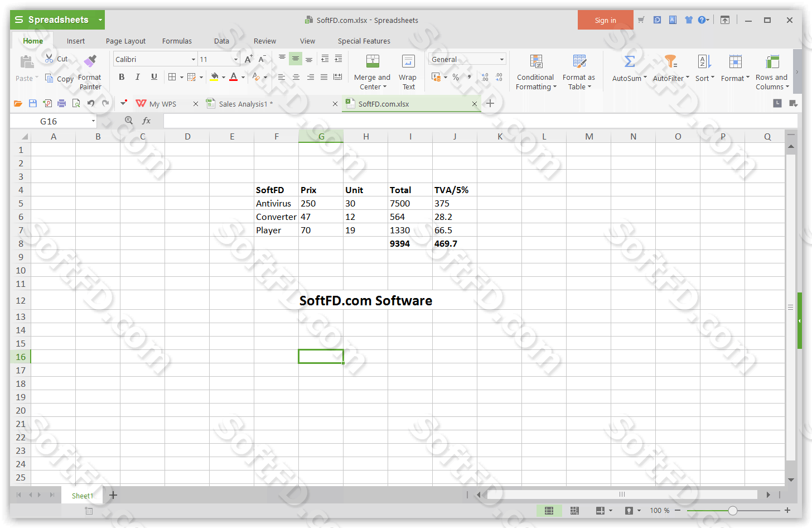Click the Export to PDF icon
Screen dimensions: 812x528
(x=47, y=103)
